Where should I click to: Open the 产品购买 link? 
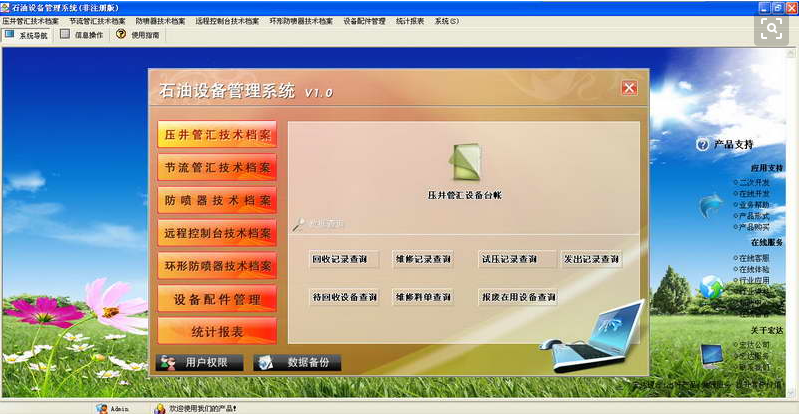point(754,227)
